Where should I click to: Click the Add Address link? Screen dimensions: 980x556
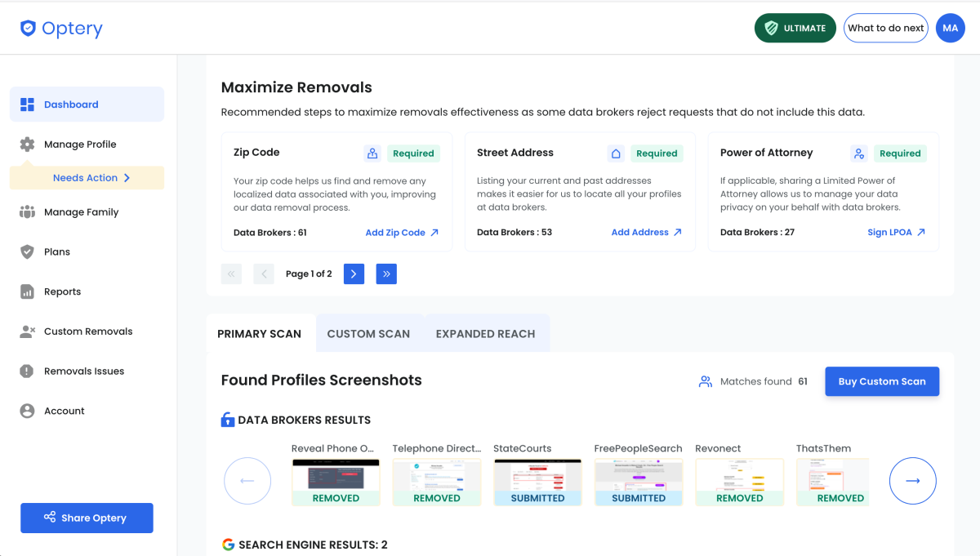[x=640, y=233]
